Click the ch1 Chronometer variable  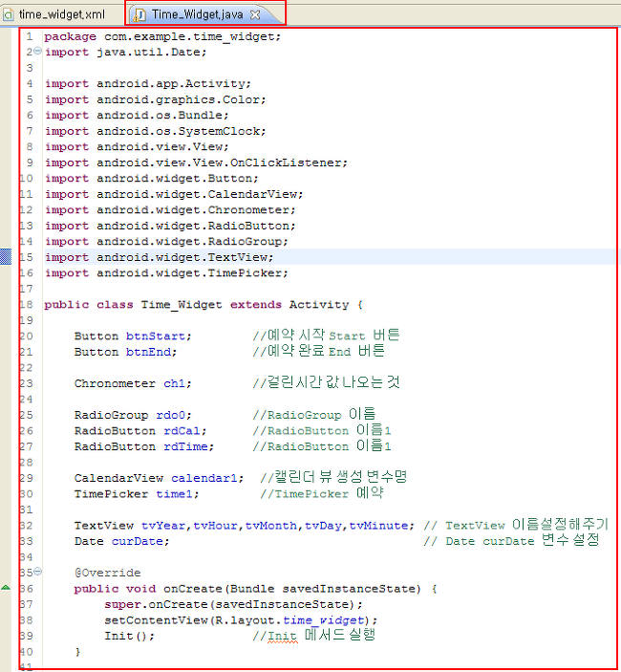pos(174,383)
